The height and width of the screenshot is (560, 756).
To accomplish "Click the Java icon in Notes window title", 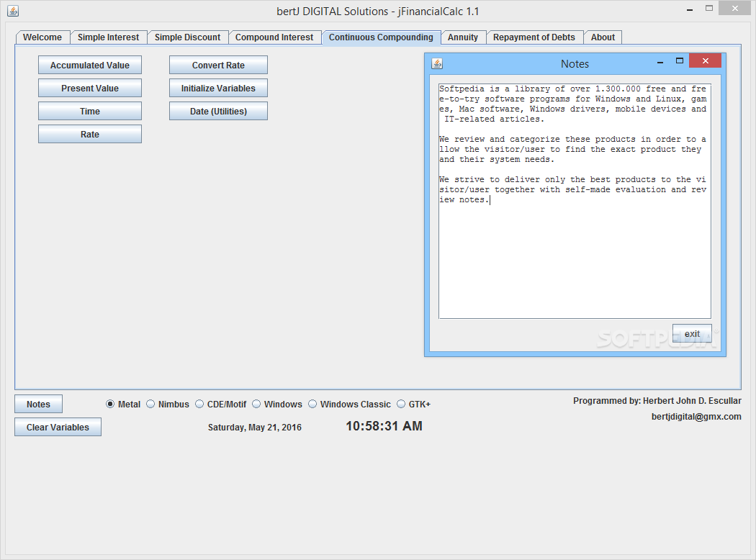I will pos(437,63).
